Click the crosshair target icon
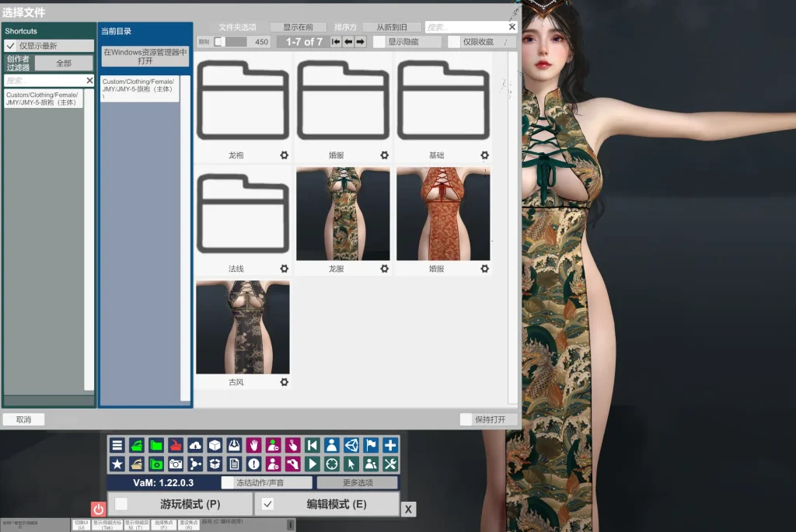The height and width of the screenshot is (532, 796). coord(331,464)
